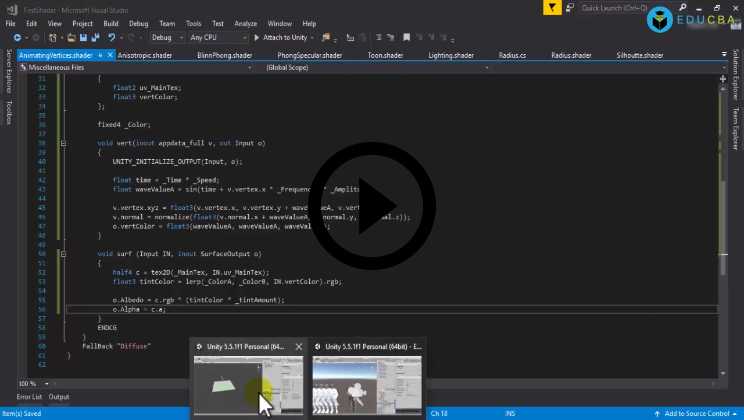Open the Debug configuration dropdown

(x=167, y=37)
